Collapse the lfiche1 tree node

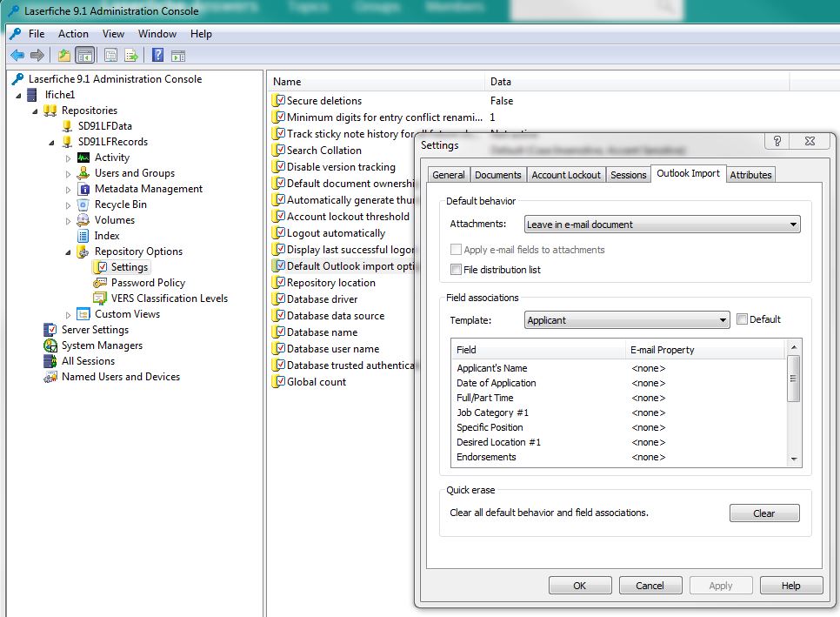(x=18, y=96)
